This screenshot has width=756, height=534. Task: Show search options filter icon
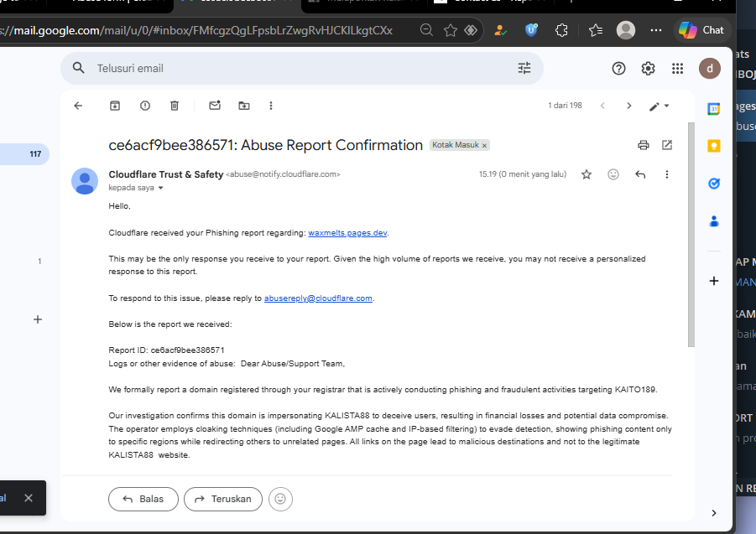tap(524, 69)
